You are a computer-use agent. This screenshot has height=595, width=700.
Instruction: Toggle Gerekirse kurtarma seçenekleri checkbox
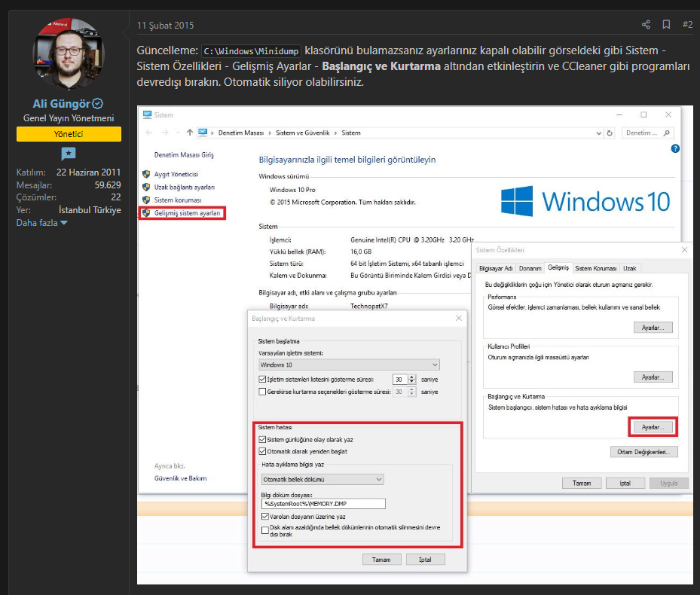[x=262, y=392]
